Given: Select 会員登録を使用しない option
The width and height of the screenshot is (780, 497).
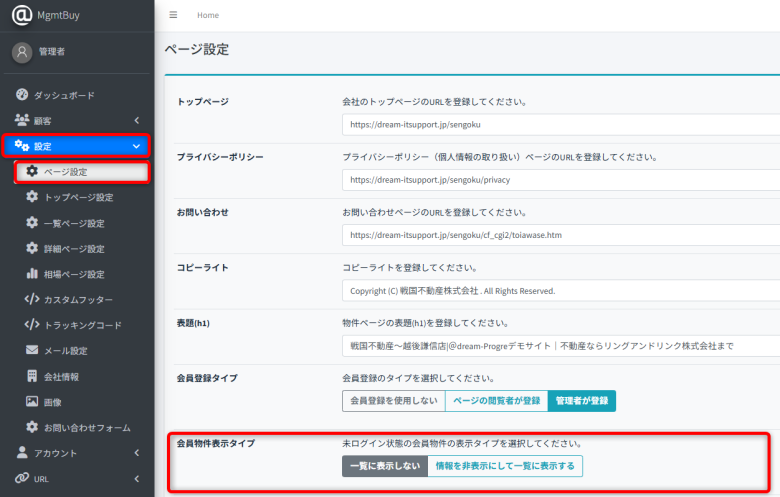Looking at the screenshot, I should (x=393, y=401).
